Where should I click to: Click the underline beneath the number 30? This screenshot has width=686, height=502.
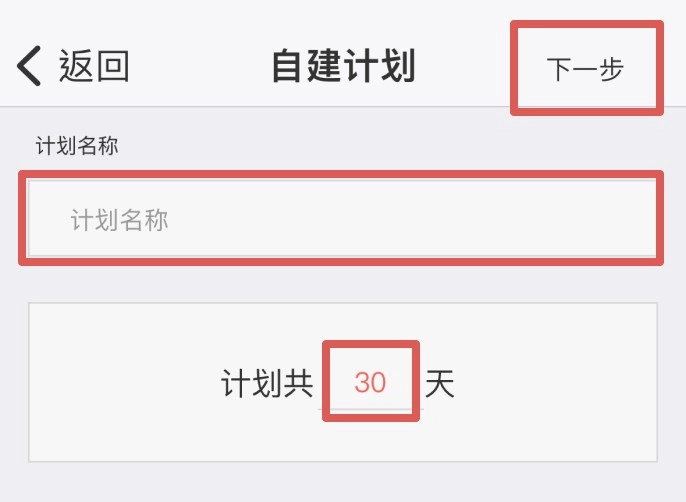370,408
